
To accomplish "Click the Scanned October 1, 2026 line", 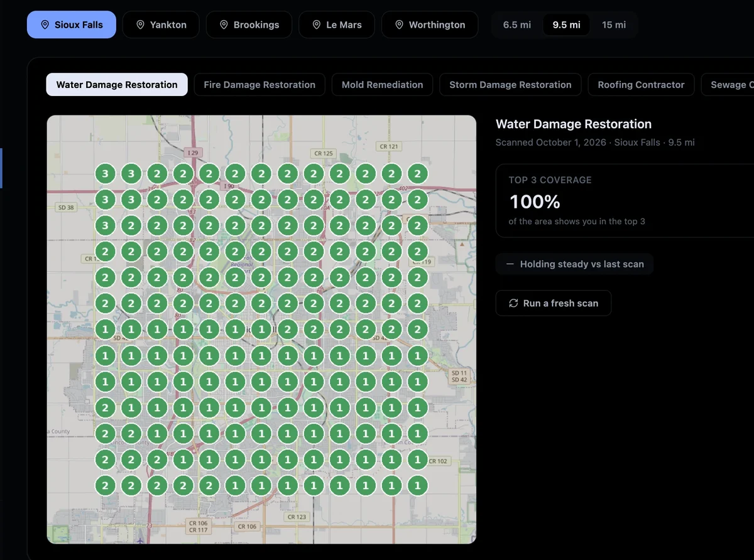I will pos(595,143).
